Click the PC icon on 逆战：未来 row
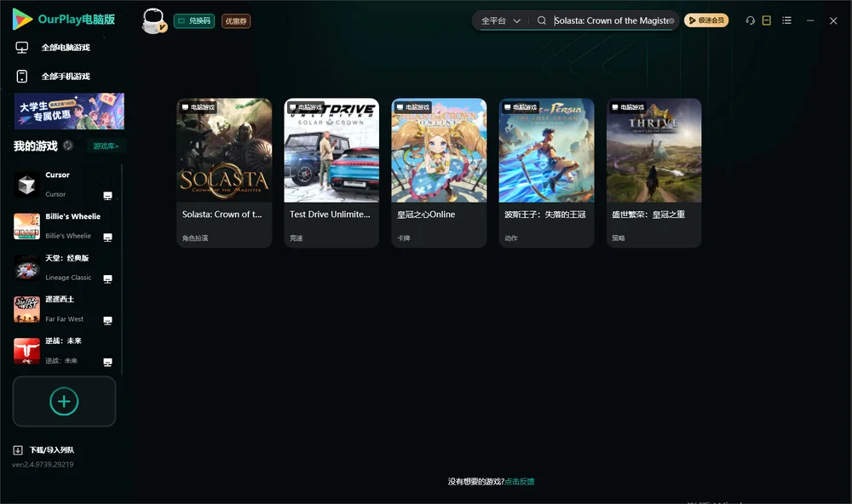The width and height of the screenshot is (852, 504). click(x=107, y=363)
